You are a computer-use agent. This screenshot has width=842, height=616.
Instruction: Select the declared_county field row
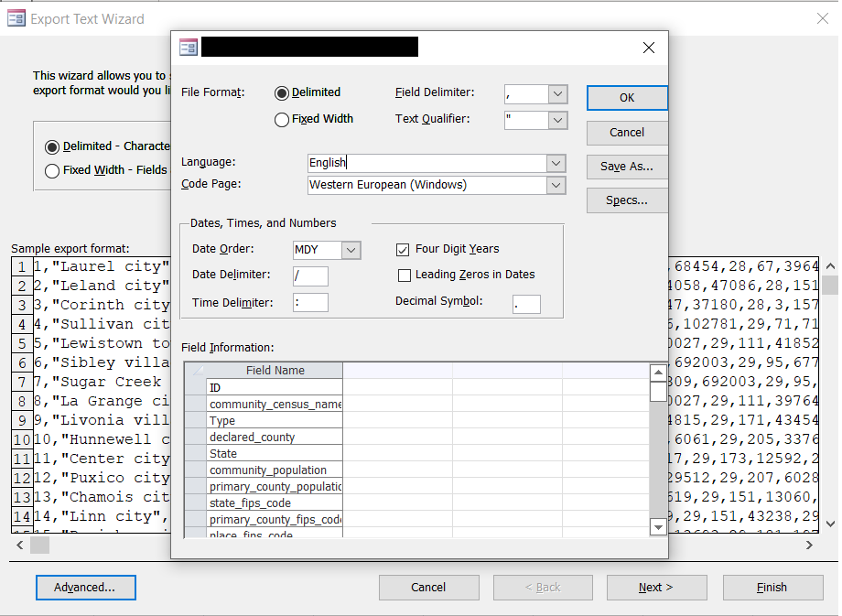coord(275,438)
